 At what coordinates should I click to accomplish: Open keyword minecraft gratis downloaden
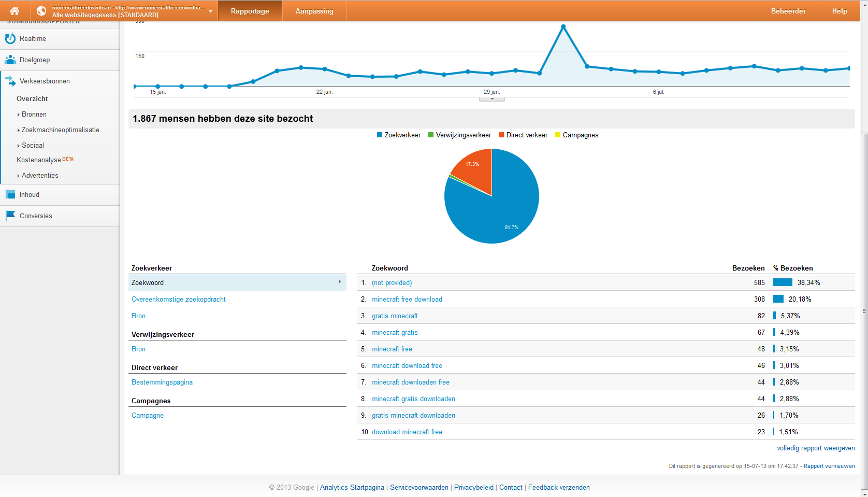414,399
